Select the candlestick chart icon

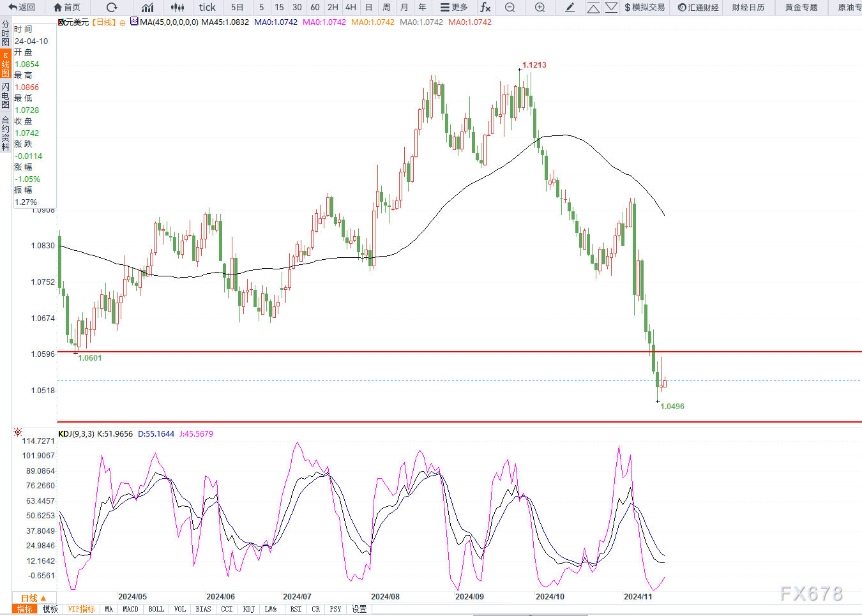(x=178, y=8)
